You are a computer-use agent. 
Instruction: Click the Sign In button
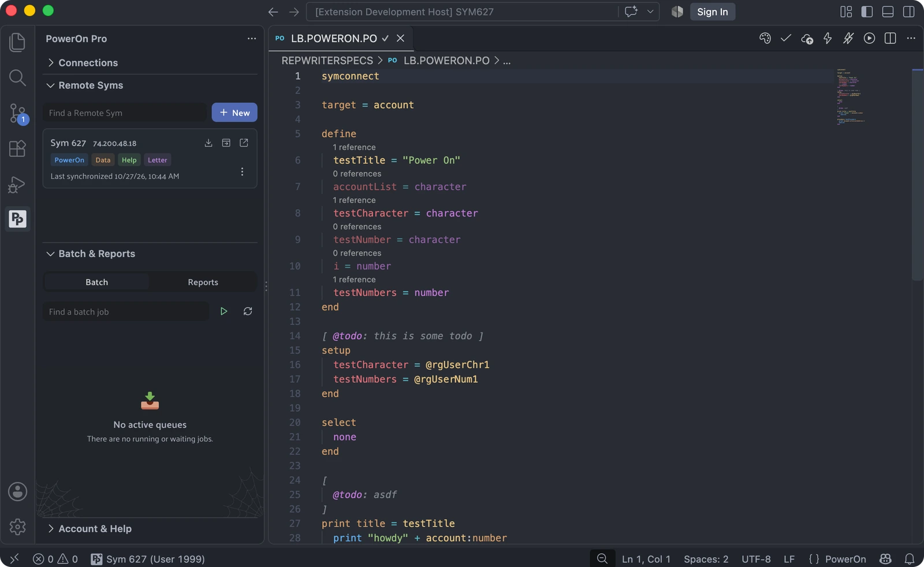click(712, 12)
